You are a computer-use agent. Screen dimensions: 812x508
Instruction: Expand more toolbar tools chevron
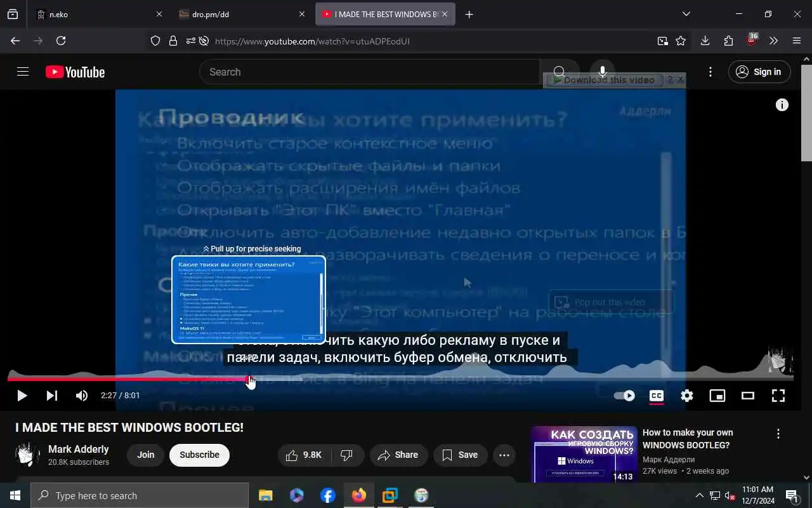(x=773, y=41)
